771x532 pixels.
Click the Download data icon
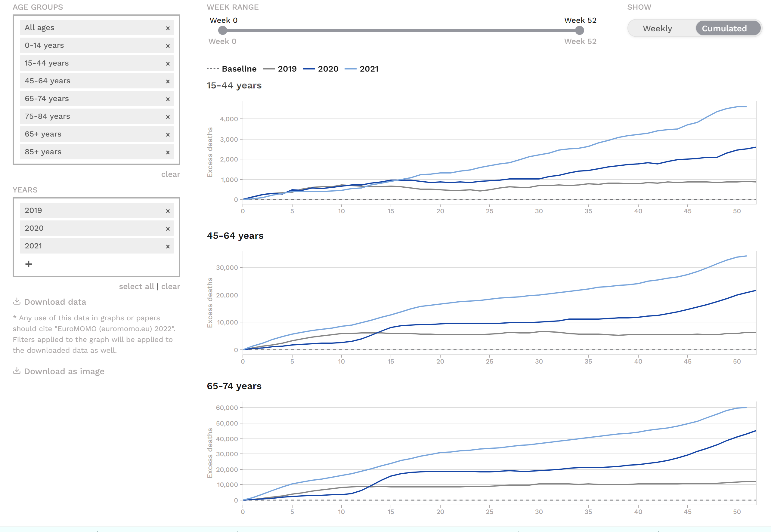[x=17, y=301]
